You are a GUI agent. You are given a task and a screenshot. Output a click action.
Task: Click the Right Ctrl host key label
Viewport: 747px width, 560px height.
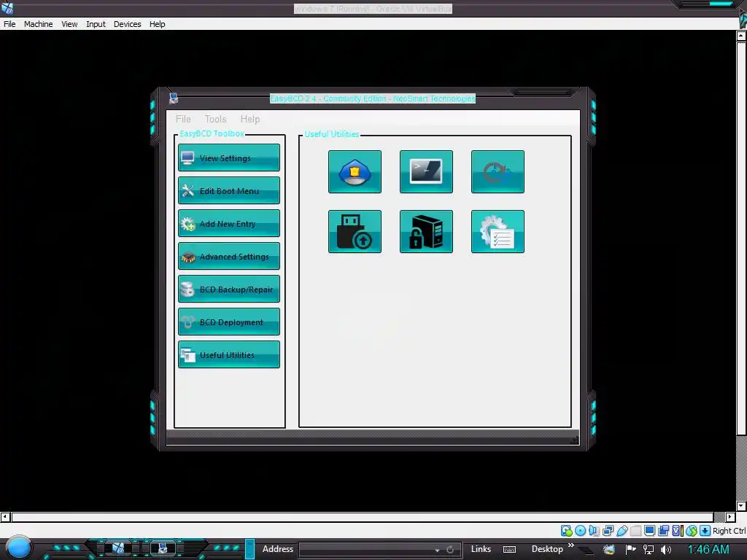(x=729, y=531)
